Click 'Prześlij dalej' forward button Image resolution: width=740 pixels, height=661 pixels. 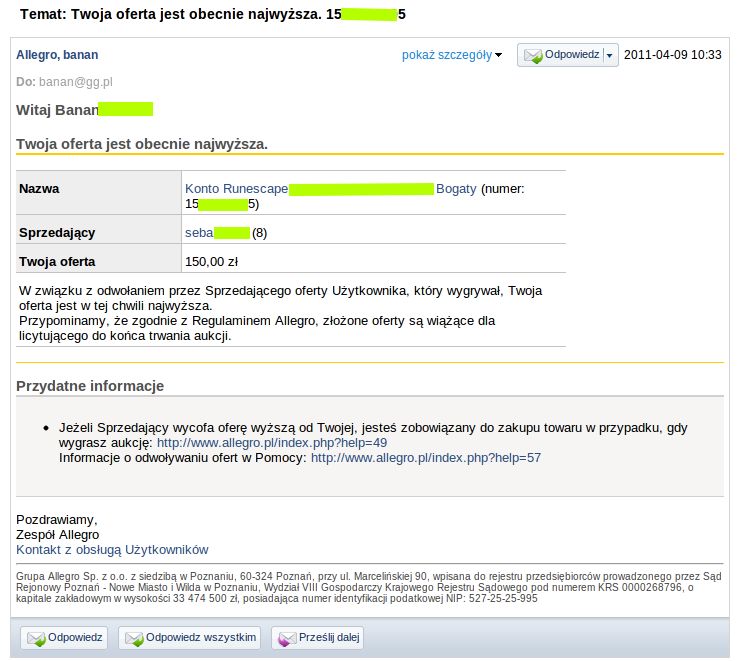coord(317,638)
